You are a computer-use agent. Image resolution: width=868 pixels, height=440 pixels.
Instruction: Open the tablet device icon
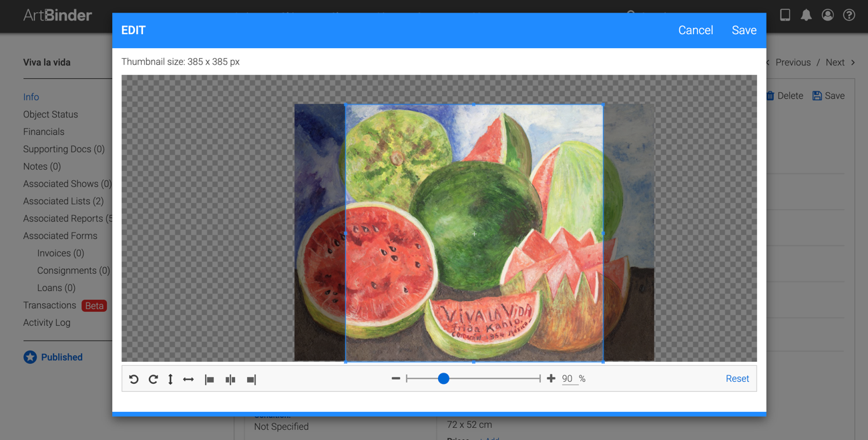tap(785, 15)
